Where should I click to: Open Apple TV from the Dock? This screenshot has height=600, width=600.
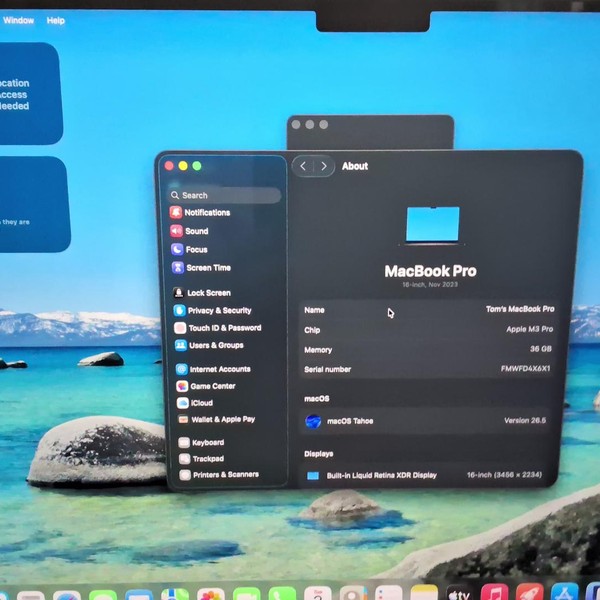(459, 593)
